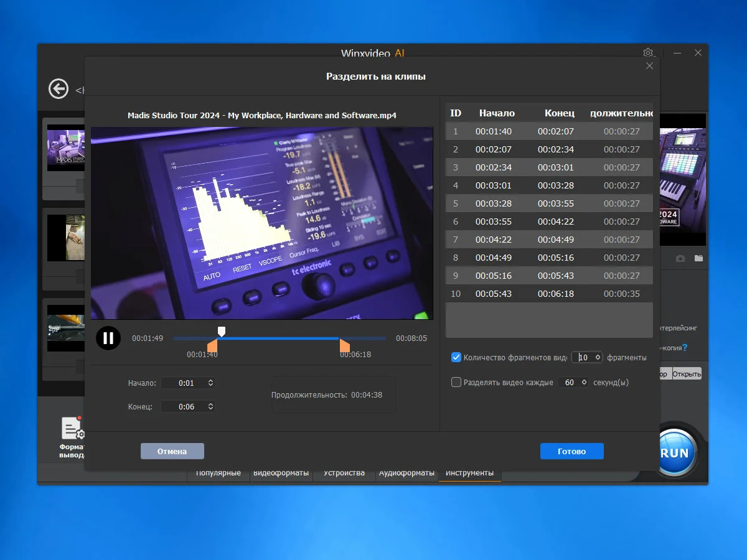Close the split clips dialog
Viewport: 747px width, 560px height.
(649, 66)
